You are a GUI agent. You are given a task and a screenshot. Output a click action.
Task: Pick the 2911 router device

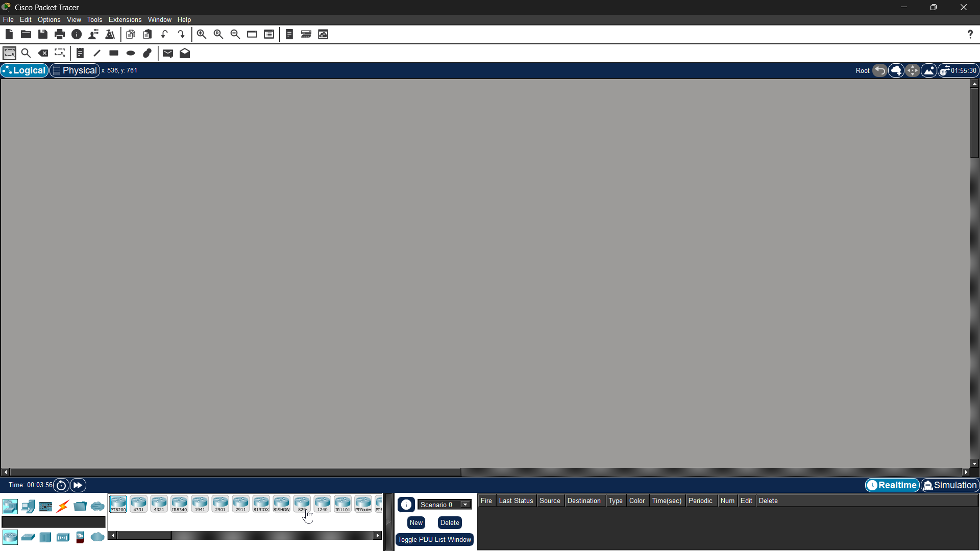[x=240, y=504]
